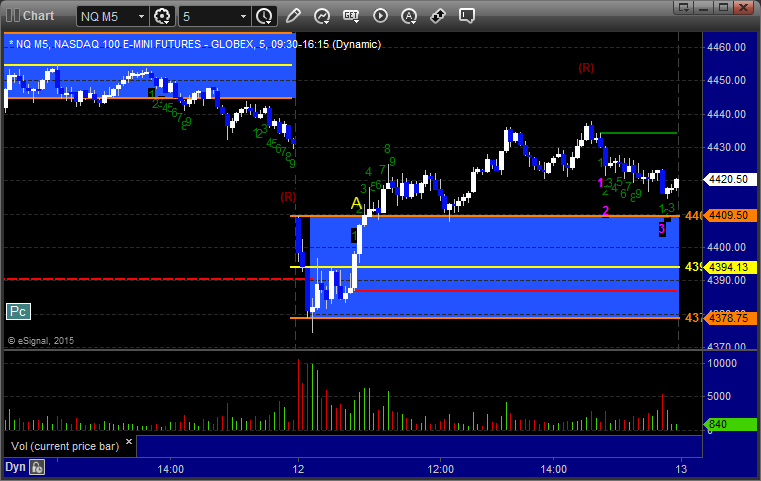Image resolution: width=761 pixels, height=481 pixels.
Task: Select the pencil drawing tool
Action: pyautogui.click(x=293, y=16)
